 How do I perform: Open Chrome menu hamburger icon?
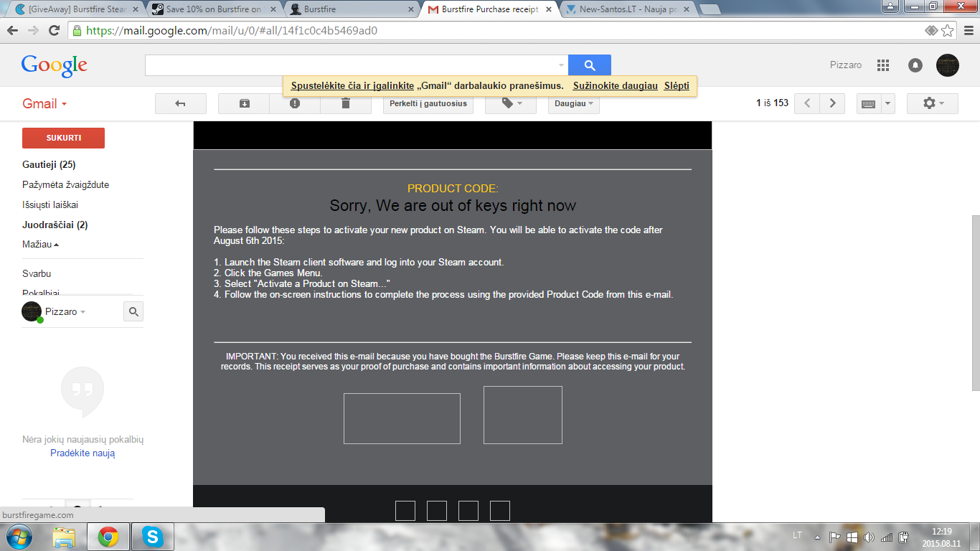967,31
